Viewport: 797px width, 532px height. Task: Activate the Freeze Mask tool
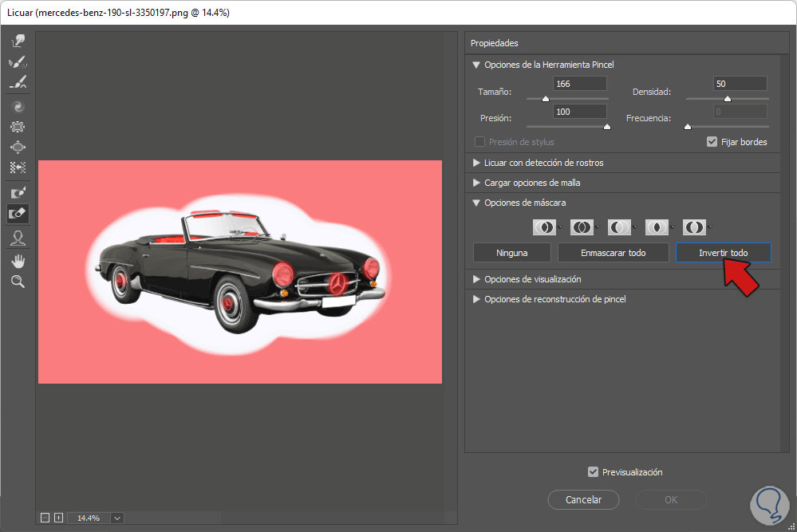18,192
